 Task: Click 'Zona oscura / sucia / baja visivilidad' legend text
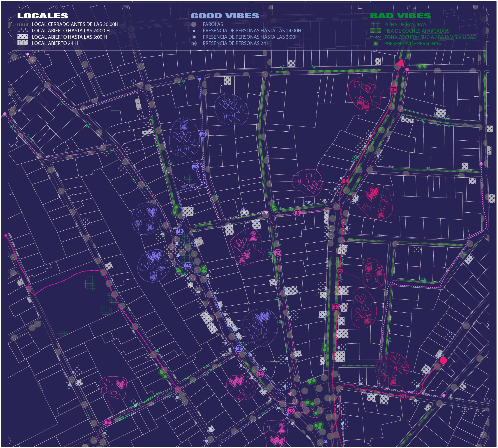pyautogui.click(x=430, y=37)
